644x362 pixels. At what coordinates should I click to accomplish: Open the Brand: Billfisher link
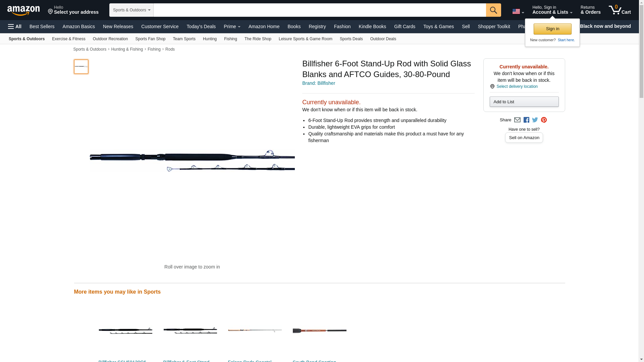click(318, 83)
